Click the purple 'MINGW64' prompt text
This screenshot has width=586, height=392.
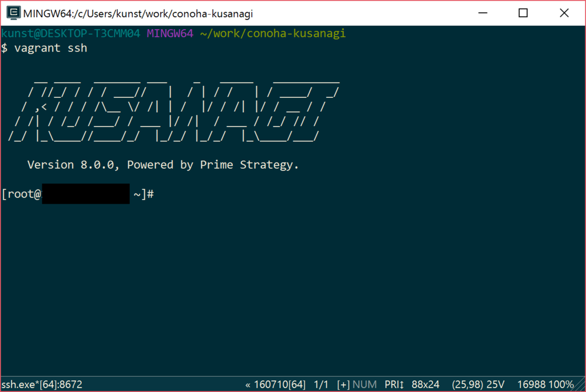click(170, 33)
